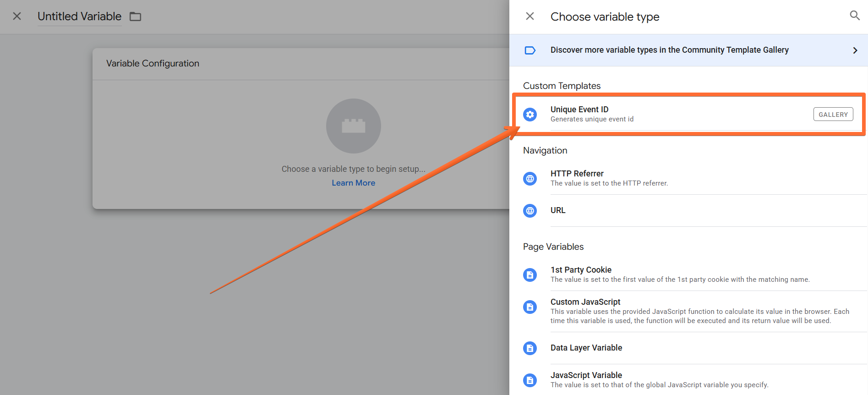The height and width of the screenshot is (395, 868).
Task: Expand the Community Template Gallery chevron
Action: pyautogui.click(x=855, y=50)
